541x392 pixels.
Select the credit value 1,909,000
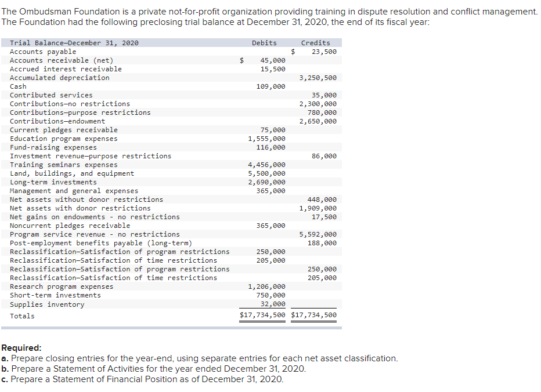[x=318, y=208]
